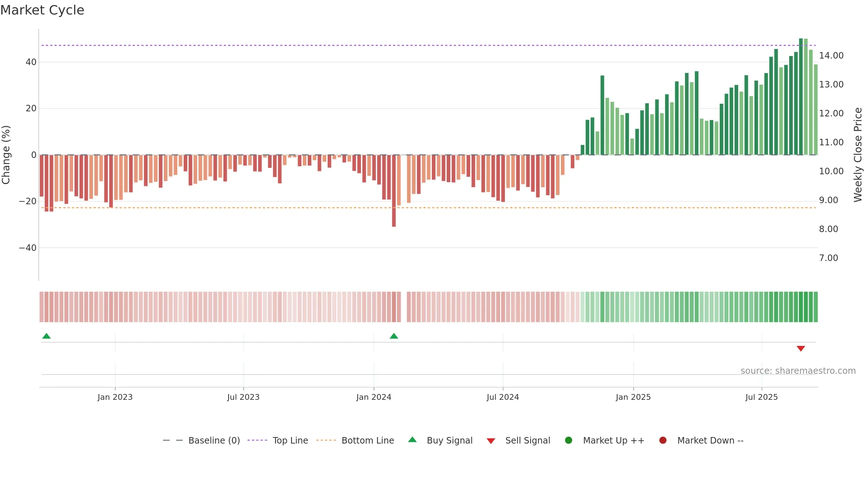Click the Weekly Close Price axis title
The height and width of the screenshot is (488, 868).
point(858,155)
